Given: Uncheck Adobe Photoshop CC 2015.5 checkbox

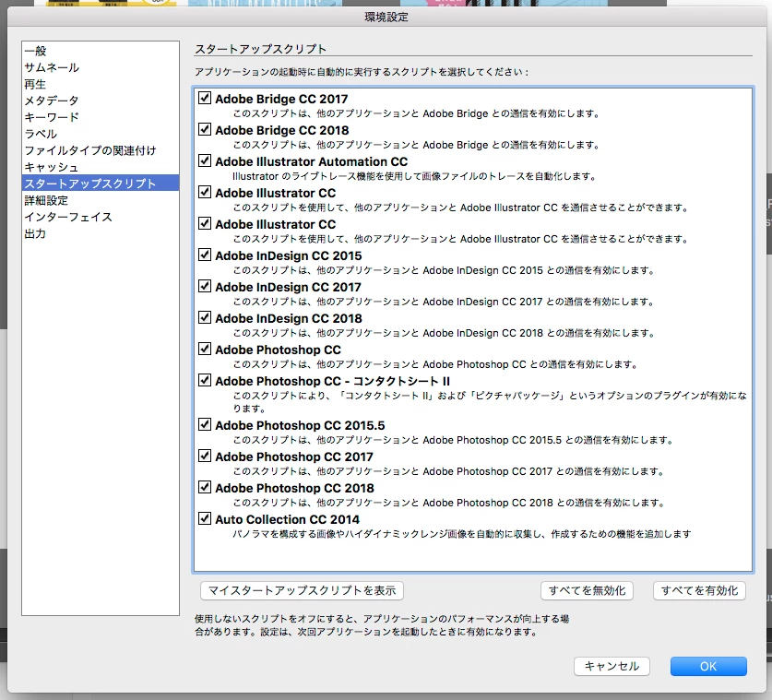Looking at the screenshot, I should pyautogui.click(x=205, y=425).
